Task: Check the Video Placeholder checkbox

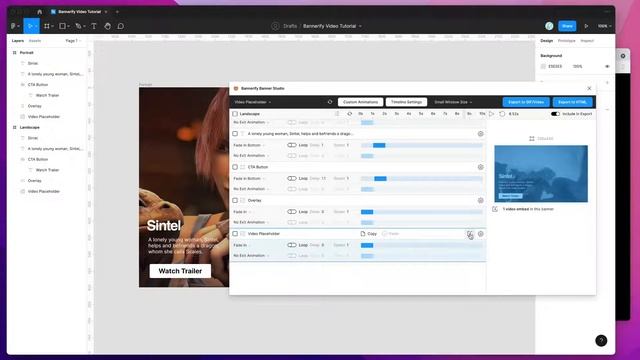Action: pos(235,234)
